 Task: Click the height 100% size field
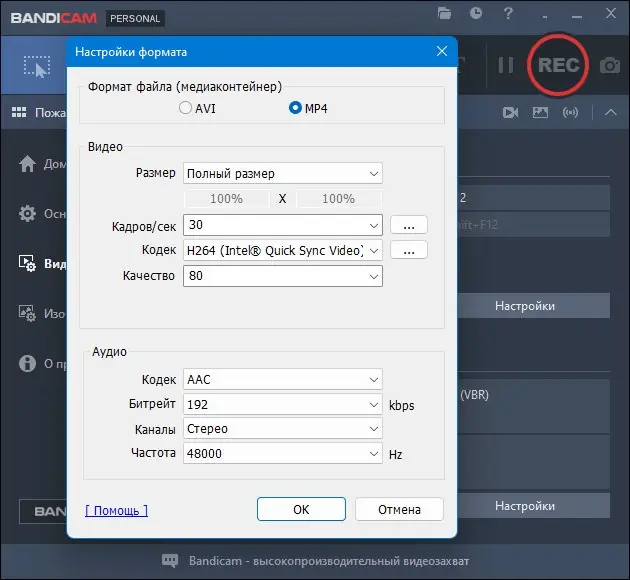[339, 198]
